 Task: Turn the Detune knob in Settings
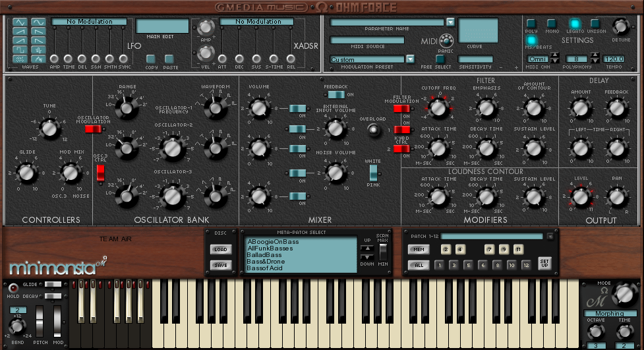pos(620,26)
